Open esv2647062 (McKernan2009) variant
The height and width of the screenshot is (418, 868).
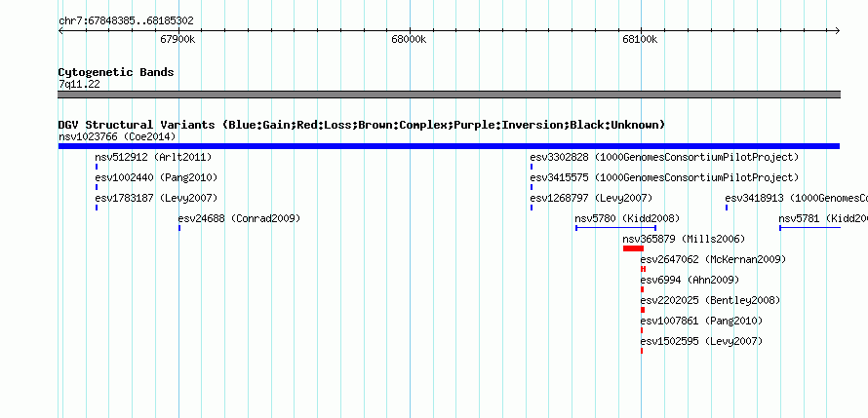pos(713,259)
